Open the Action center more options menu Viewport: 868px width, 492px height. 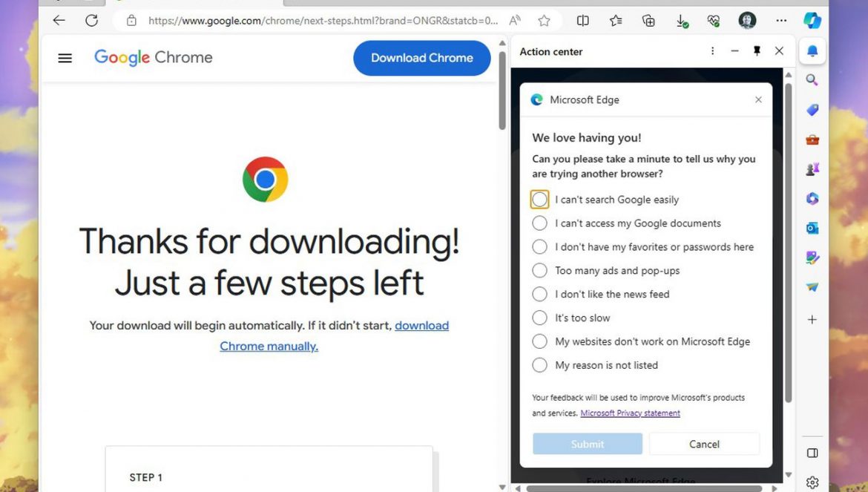[712, 51]
